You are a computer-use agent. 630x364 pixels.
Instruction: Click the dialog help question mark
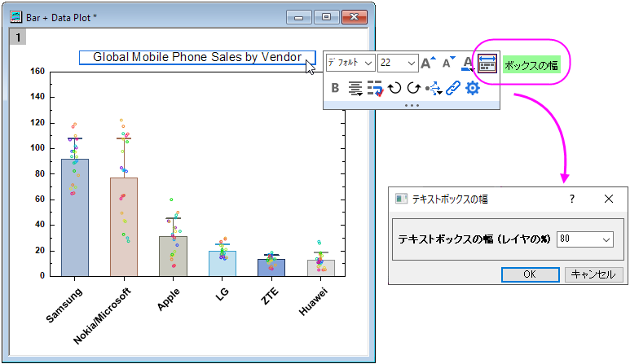click(572, 199)
